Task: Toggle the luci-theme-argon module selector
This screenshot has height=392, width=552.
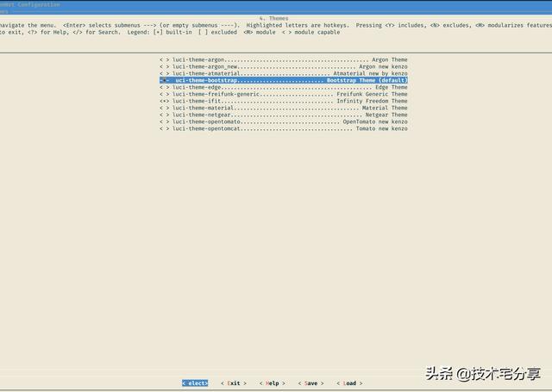Action: pos(165,59)
